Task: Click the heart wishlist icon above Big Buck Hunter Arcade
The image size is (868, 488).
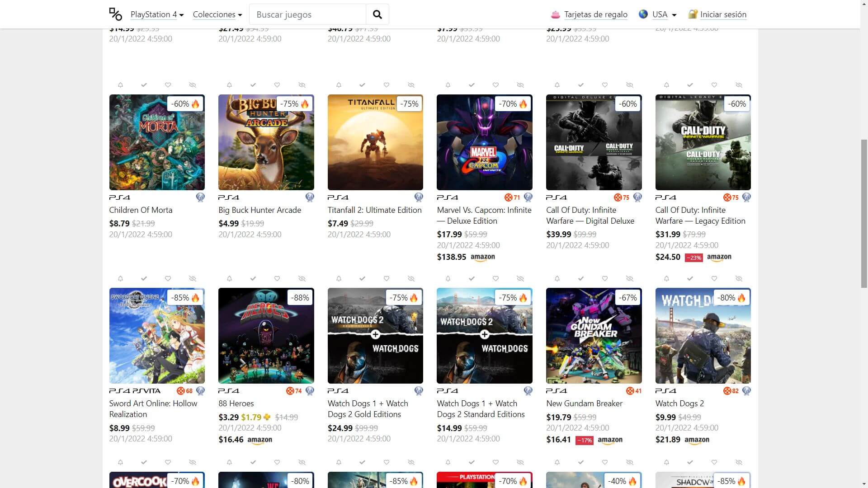Action: pos(277,85)
